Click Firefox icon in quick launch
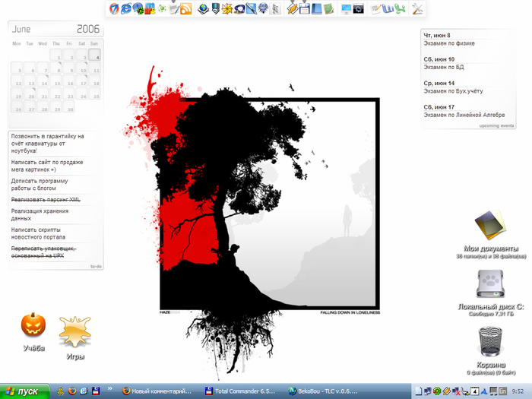Viewport: 532px width, 399px height. (x=72, y=391)
